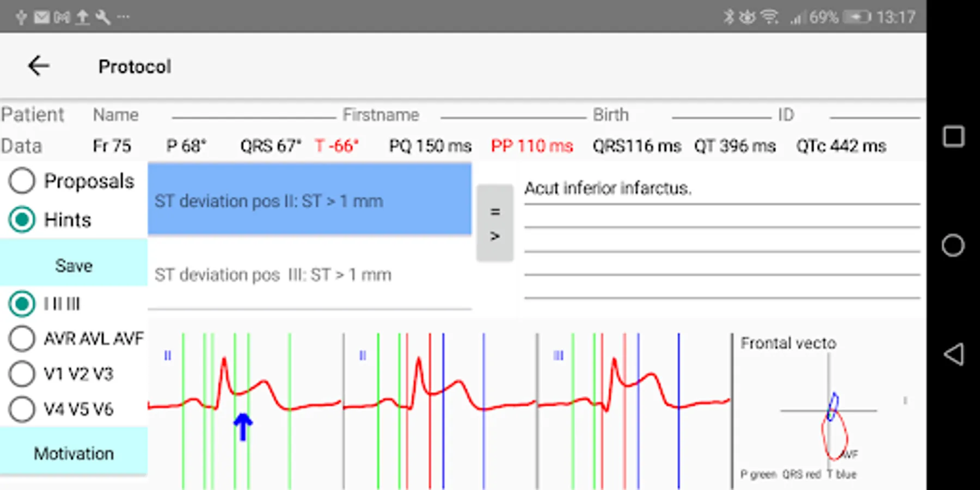
Task: Select the V1 V2 V3 leads option
Action: [x=22, y=374]
